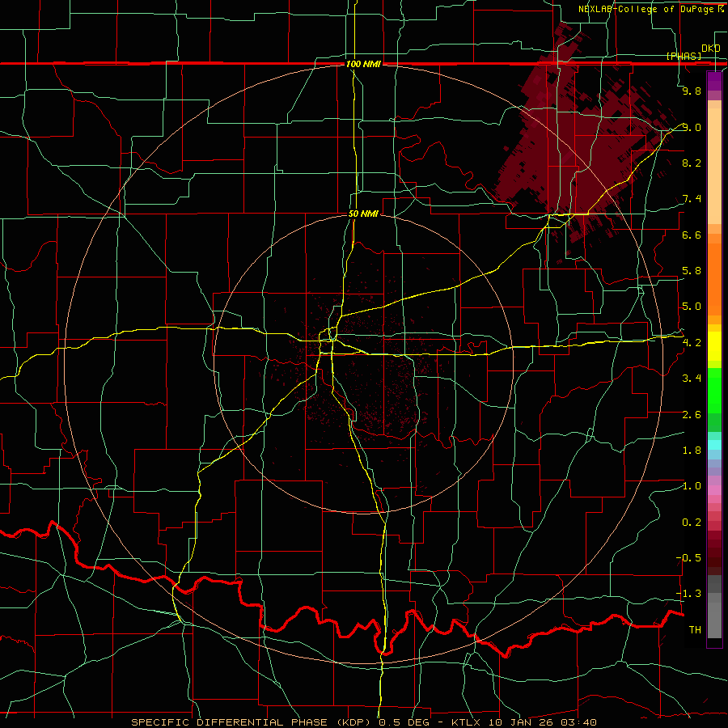
Task: Click the 2.6 scale value
Action: click(x=692, y=415)
